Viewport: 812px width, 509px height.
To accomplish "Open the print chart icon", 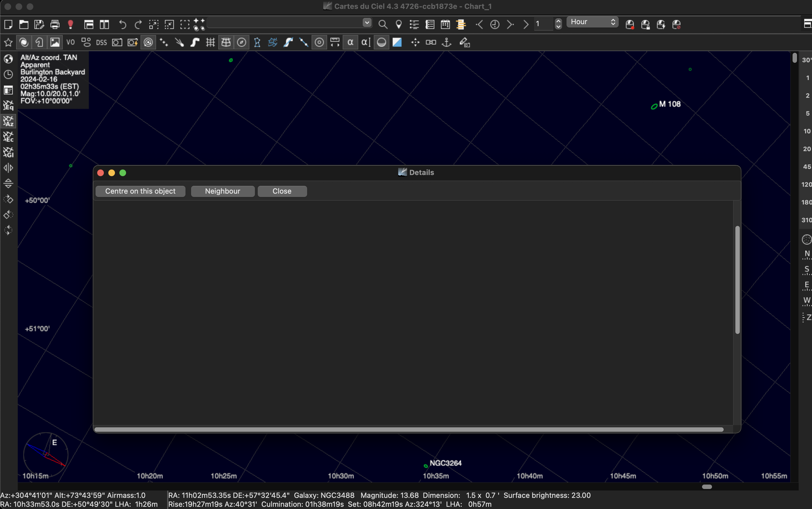I will click(55, 24).
